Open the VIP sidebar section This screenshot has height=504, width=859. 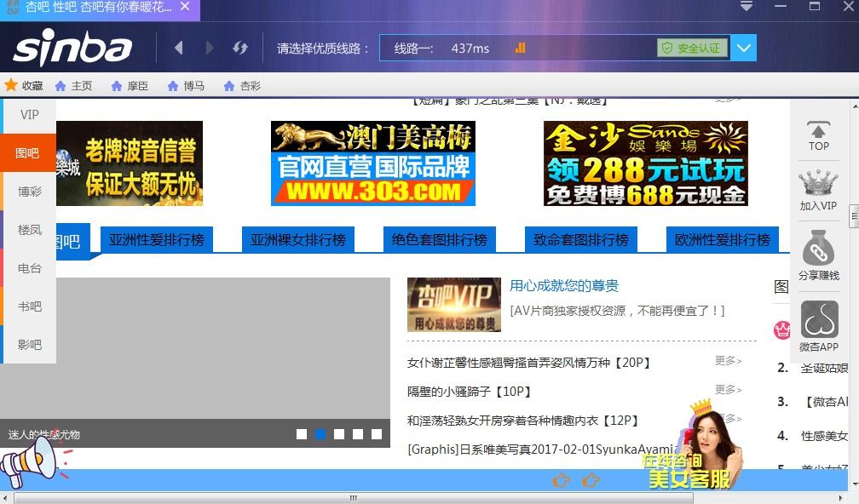(30, 115)
